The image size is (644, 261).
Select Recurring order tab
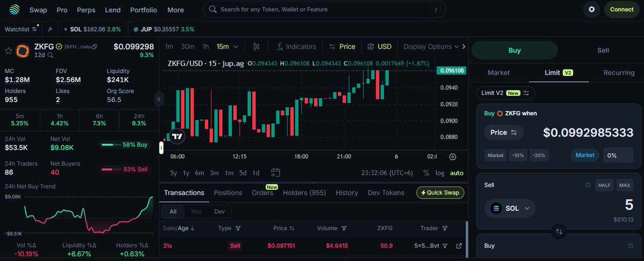(619, 72)
